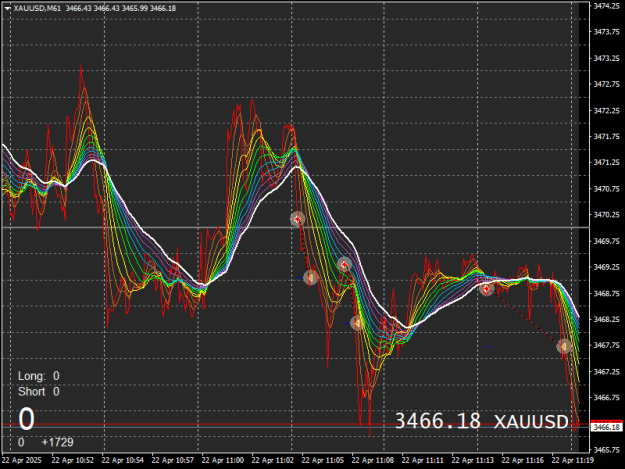Click the 3472.75 price scale label

[x=607, y=84]
